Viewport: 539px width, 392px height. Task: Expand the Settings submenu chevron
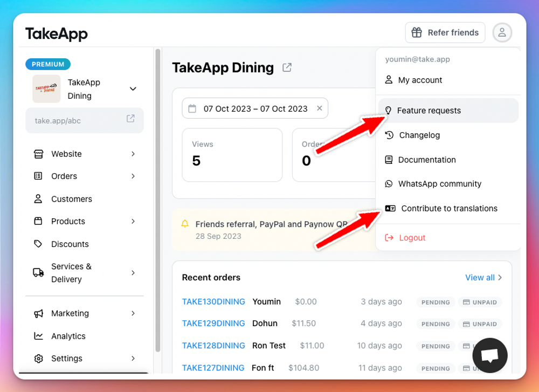click(133, 359)
